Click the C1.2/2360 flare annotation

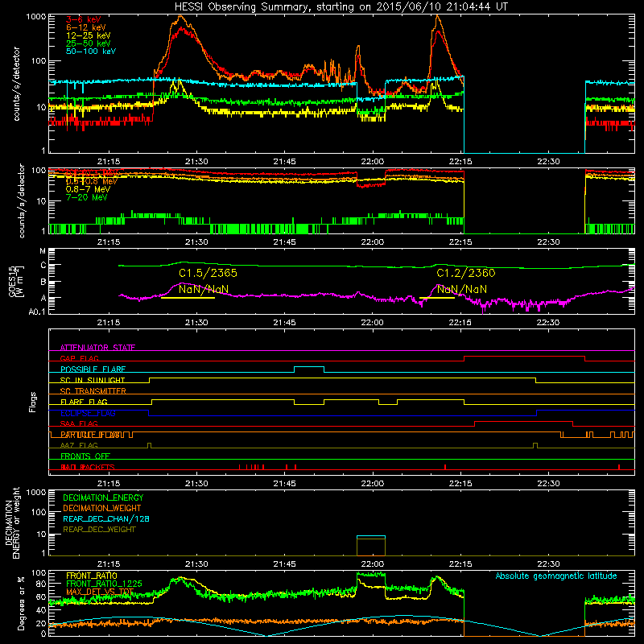tap(466, 273)
